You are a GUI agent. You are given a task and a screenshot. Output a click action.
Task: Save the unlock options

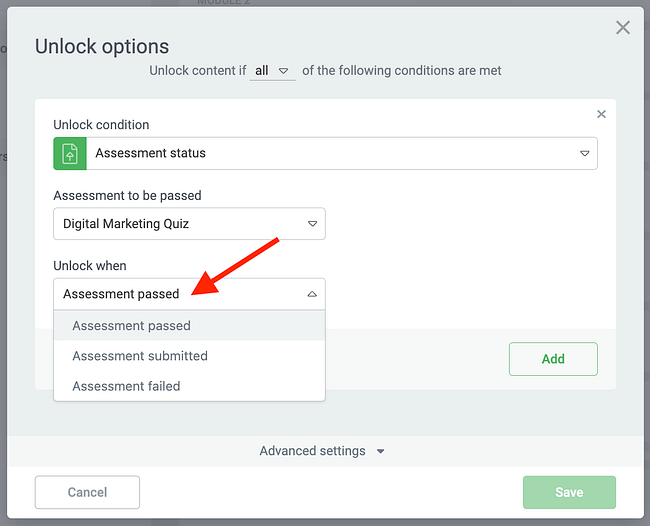coord(569,492)
